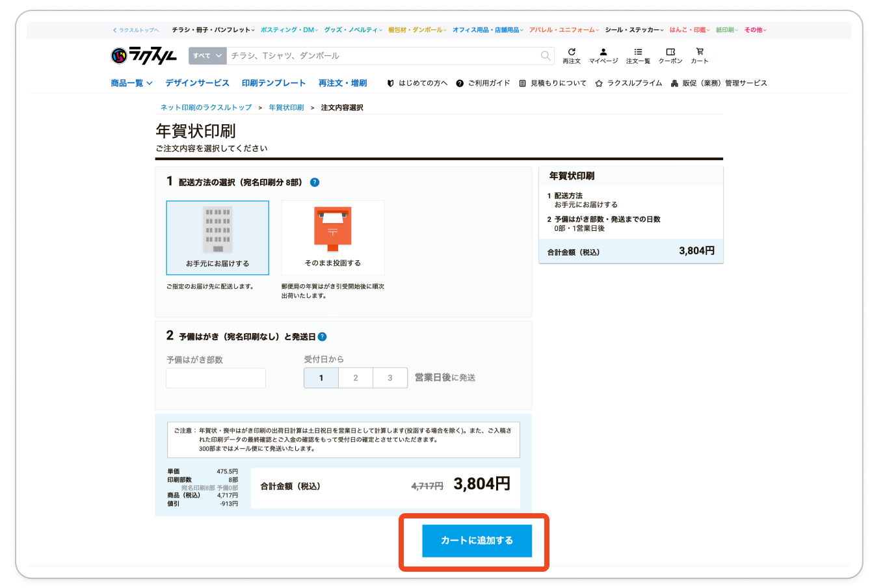Click the search magnifier icon
872x588 pixels.
[546, 56]
